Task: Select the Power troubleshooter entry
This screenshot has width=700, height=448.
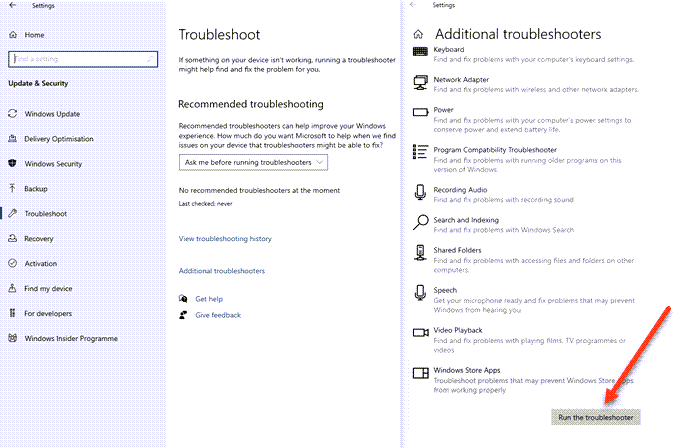Action: [522, 119]
